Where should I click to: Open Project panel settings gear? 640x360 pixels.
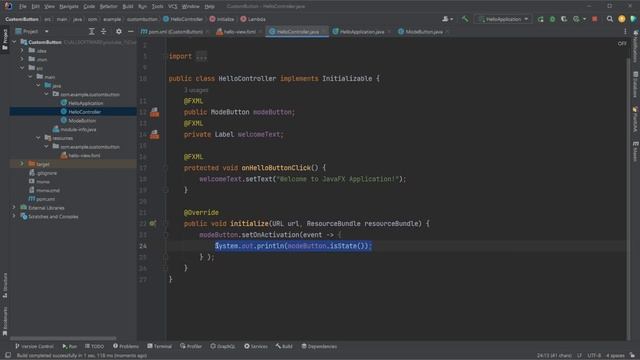tap(119, 31)
